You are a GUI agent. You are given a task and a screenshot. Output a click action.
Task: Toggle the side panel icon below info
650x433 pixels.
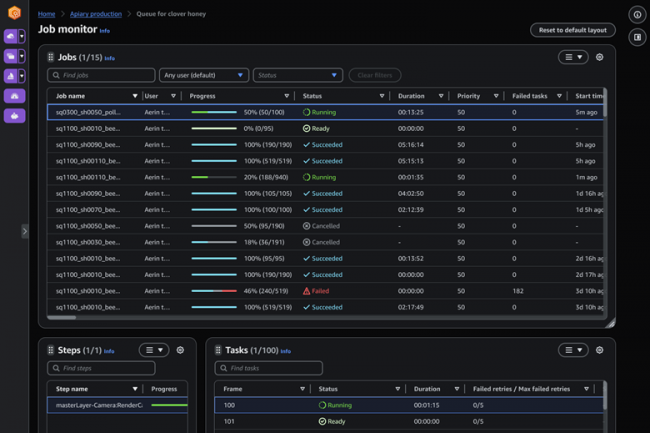pyautogui.click(x=637, y=38)
